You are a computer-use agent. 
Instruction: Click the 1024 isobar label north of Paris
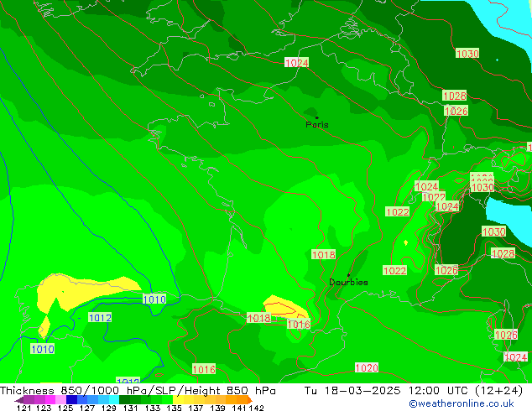296,63
